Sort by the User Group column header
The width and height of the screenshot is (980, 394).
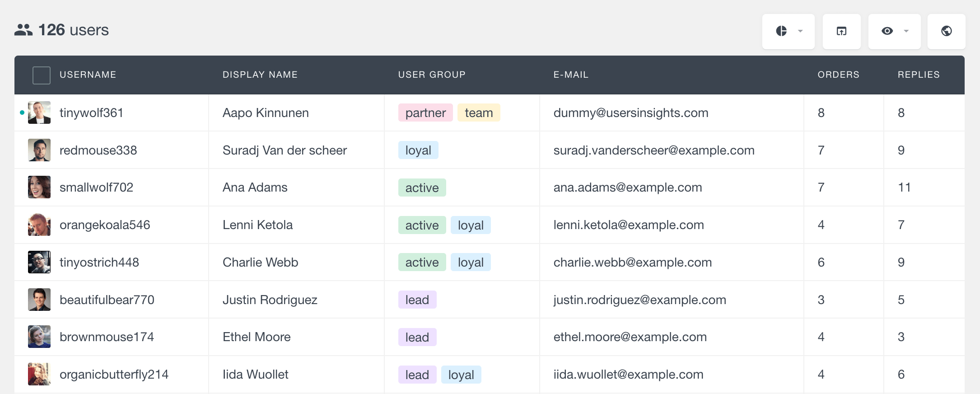click(431, 75)
